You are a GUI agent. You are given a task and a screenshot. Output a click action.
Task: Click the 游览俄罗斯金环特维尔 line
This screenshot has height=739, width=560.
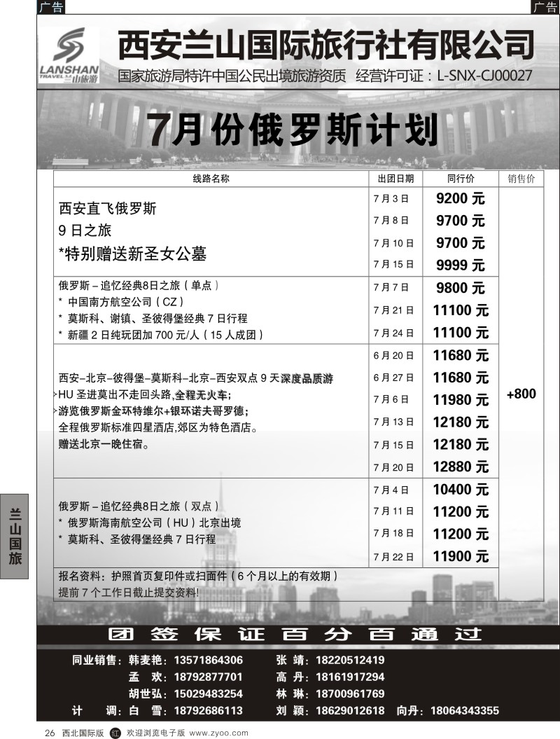point(152,411)
